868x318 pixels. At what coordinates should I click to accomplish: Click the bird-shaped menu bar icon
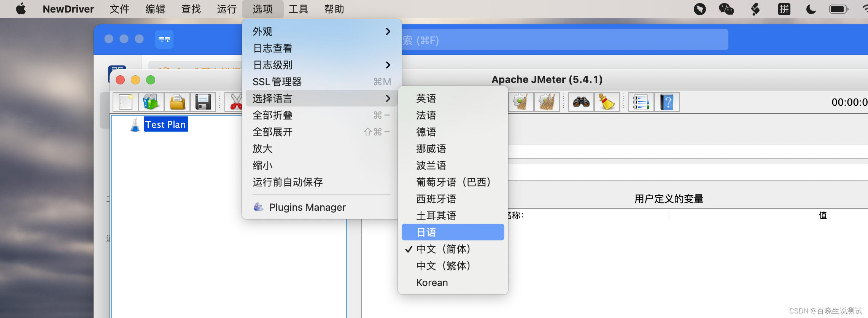(699, 9)
